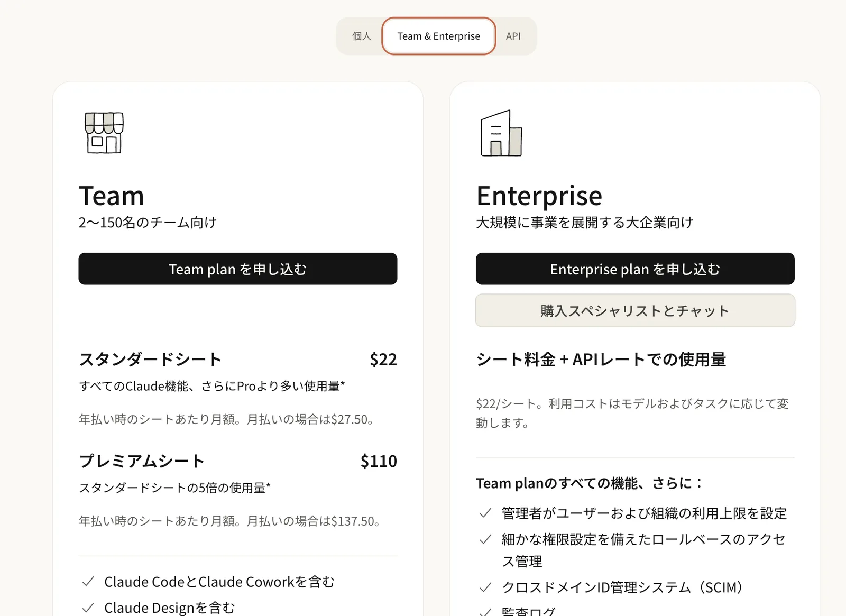The width and height of the screenshot is (846, 616).
Task: Click the プレミアムシート heading
Action: (142, 461)
